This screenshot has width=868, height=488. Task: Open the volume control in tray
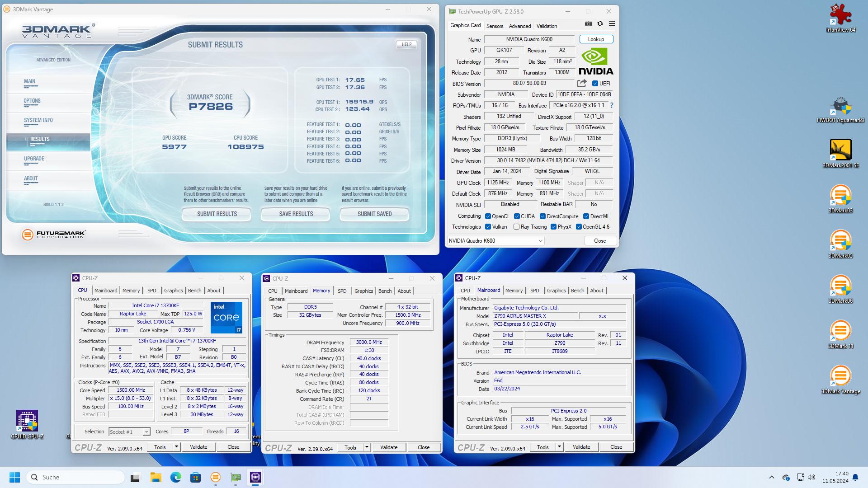811,477
